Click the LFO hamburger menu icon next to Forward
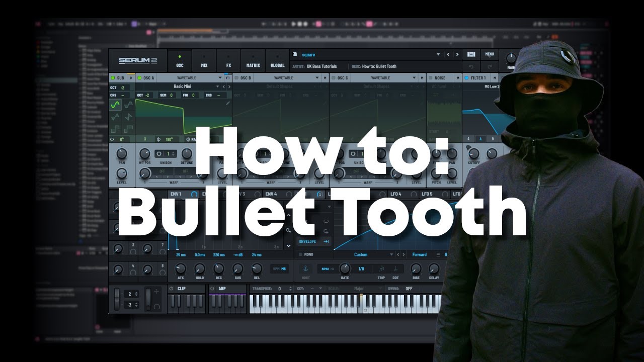The width and height of the screenshot is (644, 362). pos(438,255)
